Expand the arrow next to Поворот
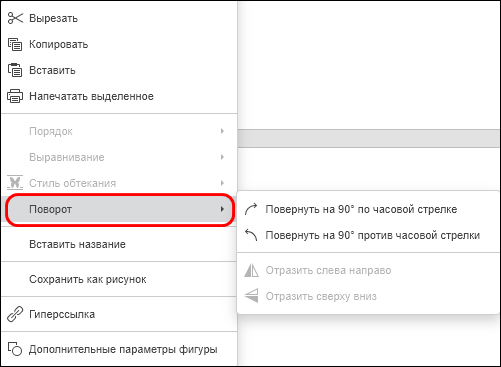Viewport: 501px width, 367px height. click(x=222, y=209)
